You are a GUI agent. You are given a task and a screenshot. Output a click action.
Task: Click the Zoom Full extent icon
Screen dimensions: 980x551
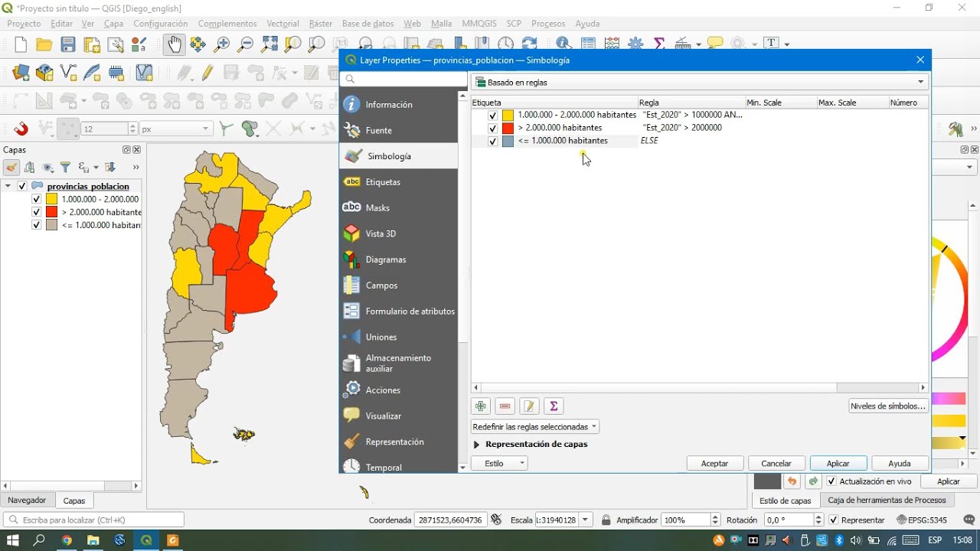(269, 44)
